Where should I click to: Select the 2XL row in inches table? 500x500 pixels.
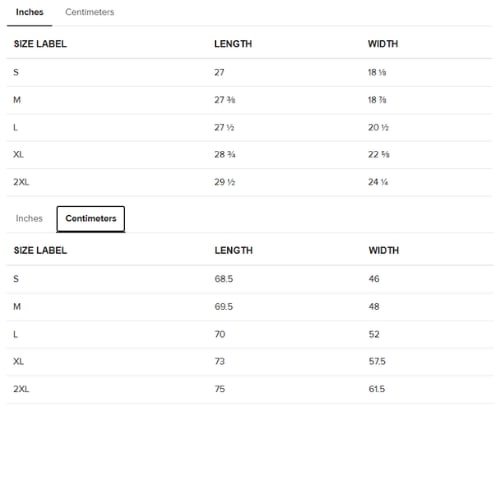tap(249, 182)
